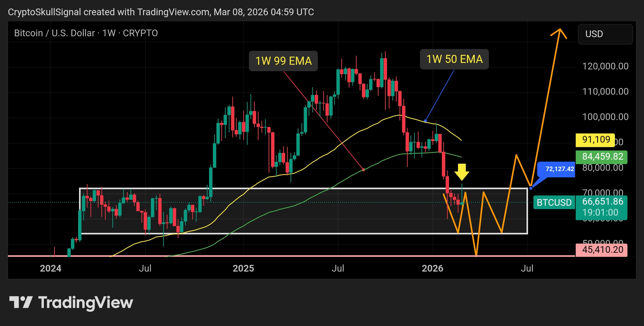
Task: Click the 120,000.00 price scale label
Action: (605, 66)
